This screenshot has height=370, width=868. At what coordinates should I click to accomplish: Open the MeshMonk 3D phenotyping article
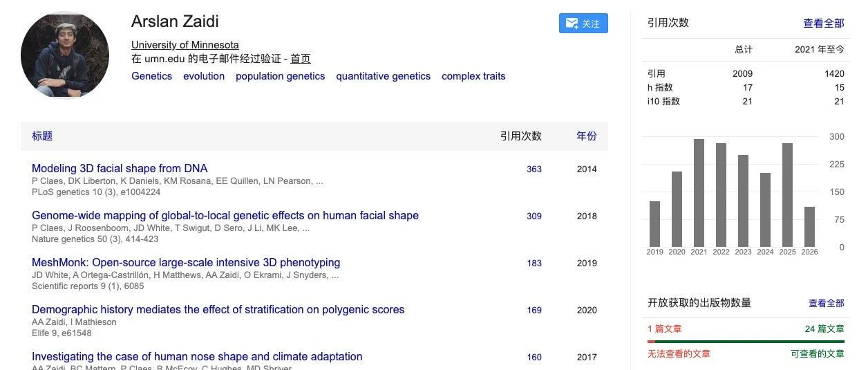point(186,262)
